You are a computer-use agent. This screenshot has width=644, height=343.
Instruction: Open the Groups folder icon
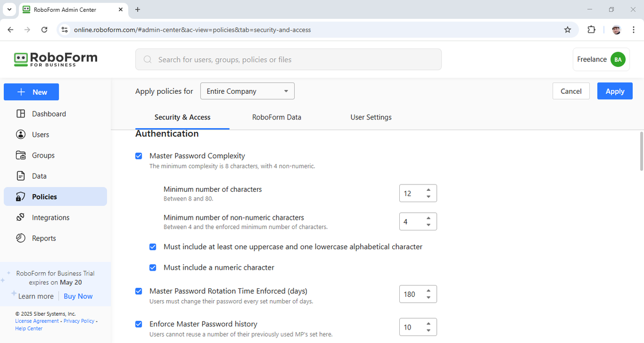(x=21, y=155)
